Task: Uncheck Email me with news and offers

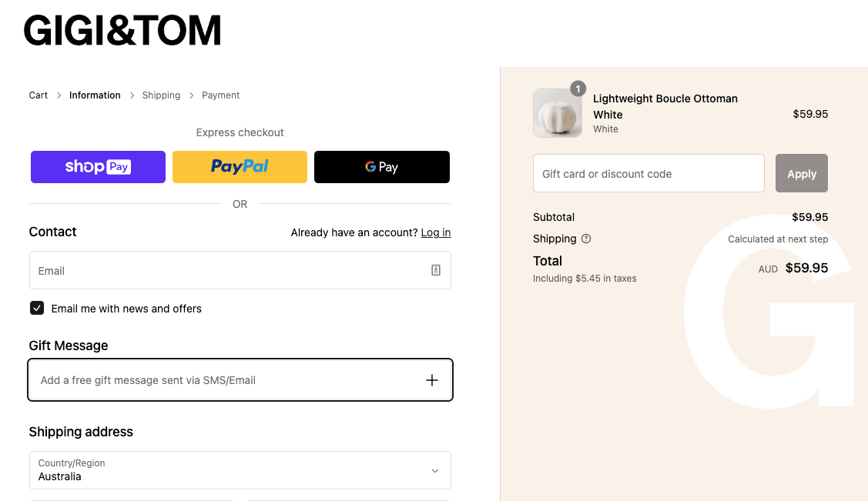Action: 37,308
